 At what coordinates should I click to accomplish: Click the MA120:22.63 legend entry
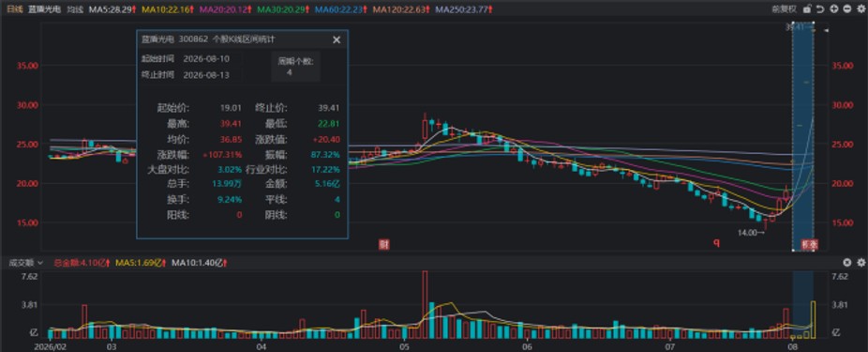click(401, 9)
